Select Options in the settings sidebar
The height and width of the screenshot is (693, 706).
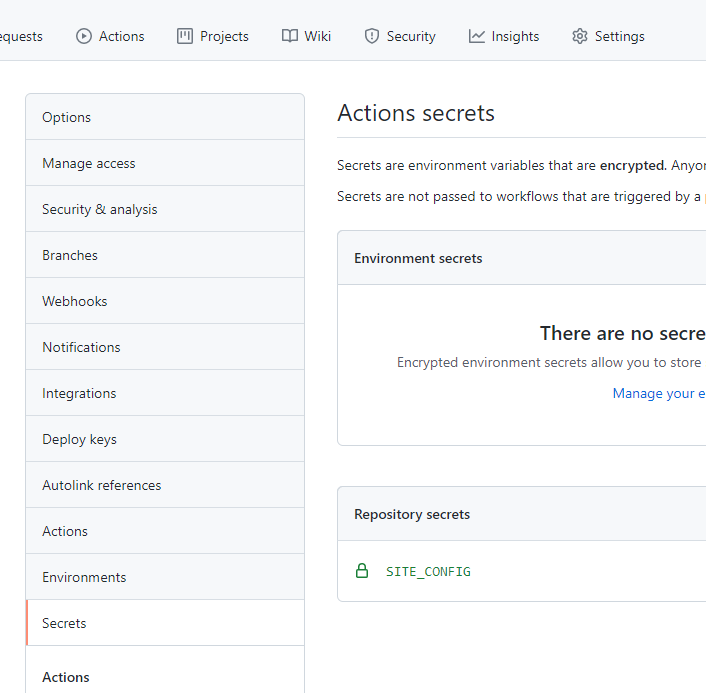pos(165,117)
